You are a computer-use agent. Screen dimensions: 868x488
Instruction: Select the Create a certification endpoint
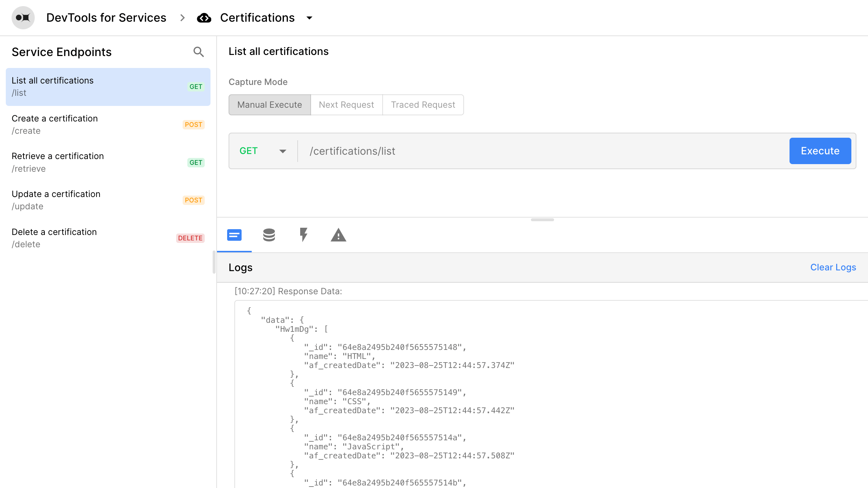coord(108,125)
